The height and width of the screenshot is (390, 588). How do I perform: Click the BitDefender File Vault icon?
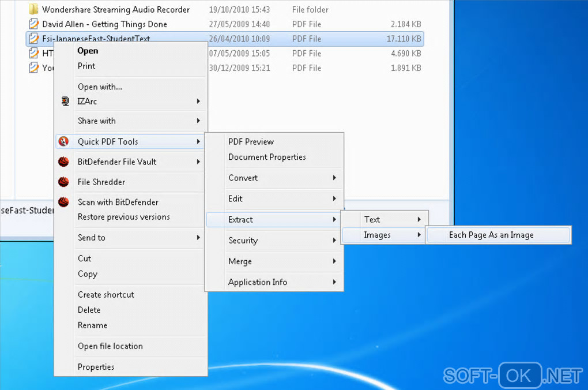coord(63,162)
